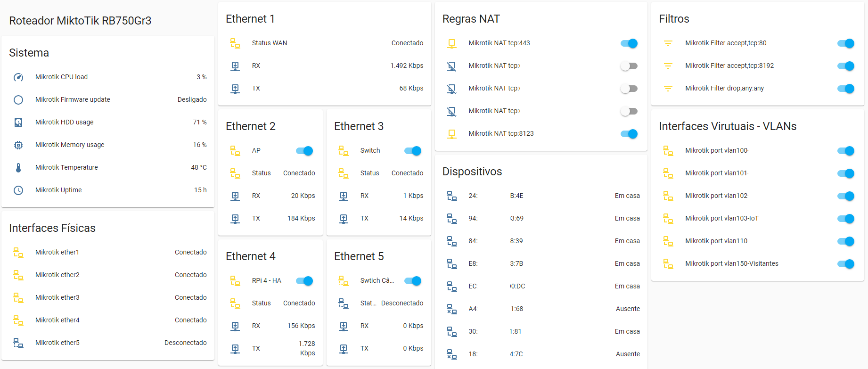Turn off Mikrotik port vlan102 toggle
The height and width of the screenshot is (369, 868).
[846, 196]
